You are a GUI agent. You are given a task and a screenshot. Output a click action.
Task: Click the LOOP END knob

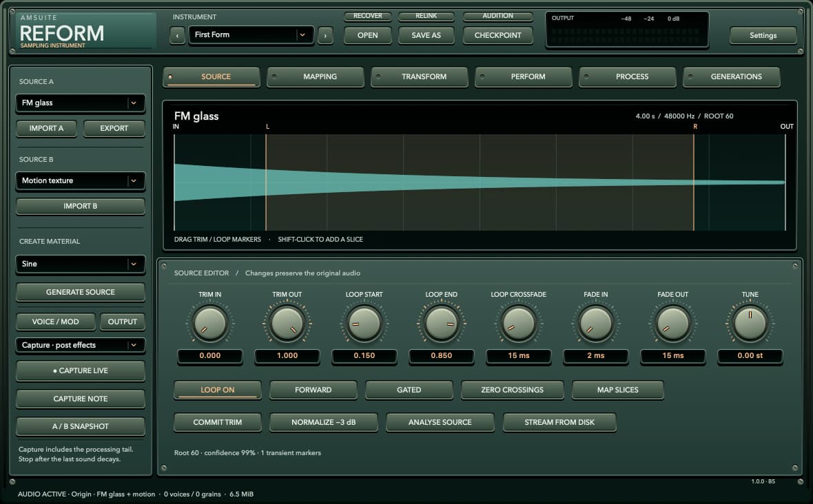coord(441,323)
